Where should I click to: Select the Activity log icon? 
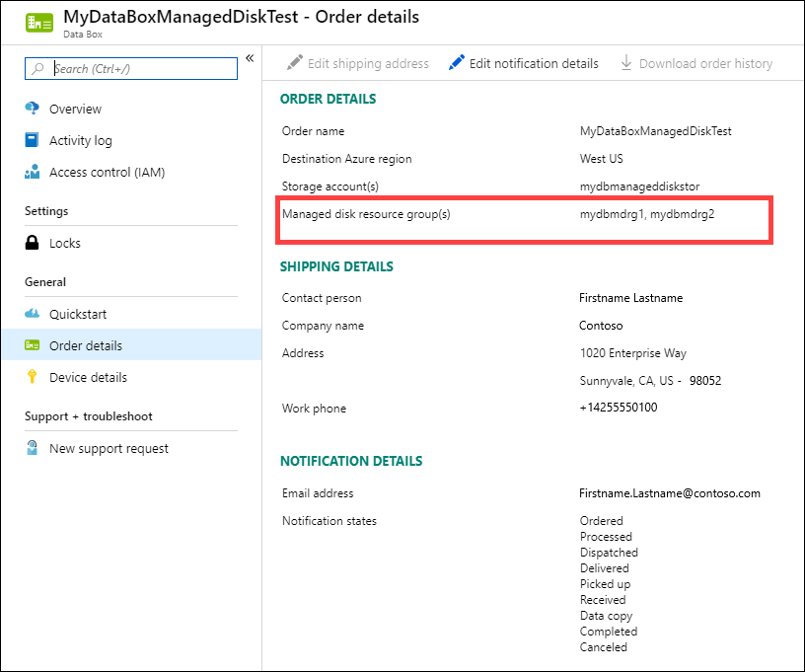point(32,140)
